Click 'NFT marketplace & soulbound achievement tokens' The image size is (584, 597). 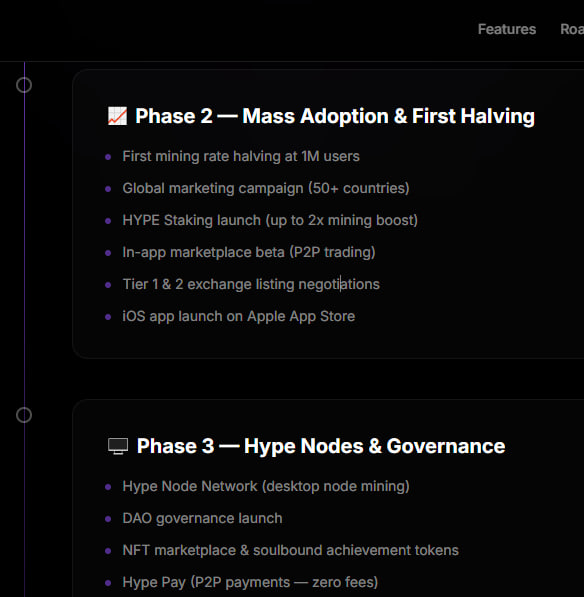pyautogui.click(x=290, y=550)
